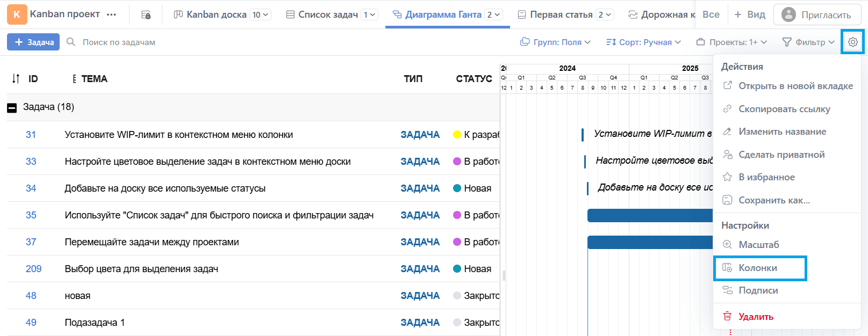868x336 pixels.
Task: Collapse the Задача (18) group
Action: (x=12, y=108)
